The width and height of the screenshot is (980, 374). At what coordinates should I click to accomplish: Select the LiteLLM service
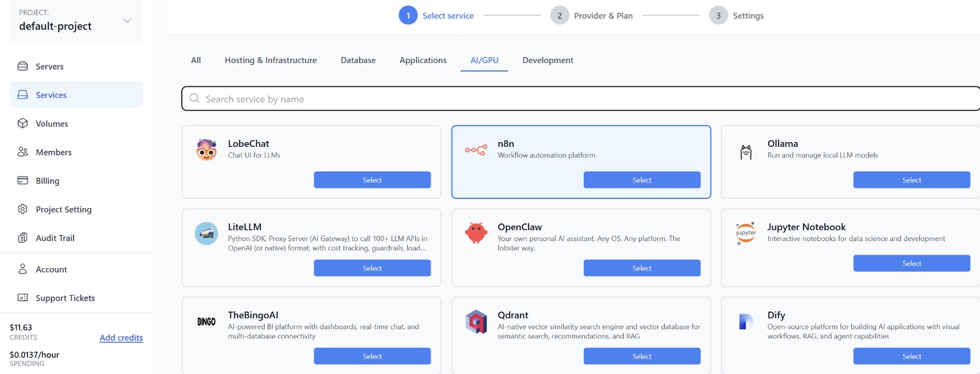(x=372, y=268)
